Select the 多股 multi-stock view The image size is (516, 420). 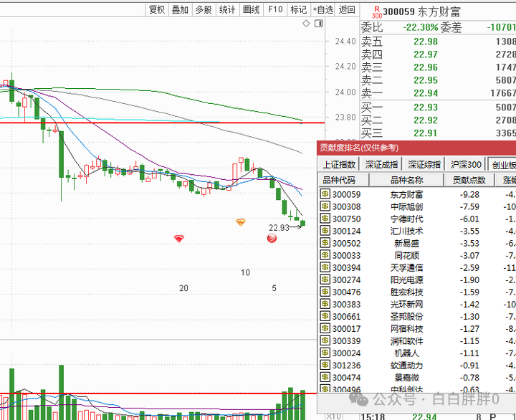click(204, 9)
